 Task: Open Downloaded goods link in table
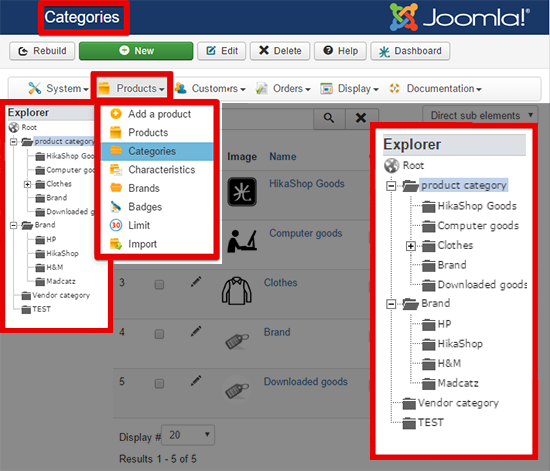pos(306,382)
